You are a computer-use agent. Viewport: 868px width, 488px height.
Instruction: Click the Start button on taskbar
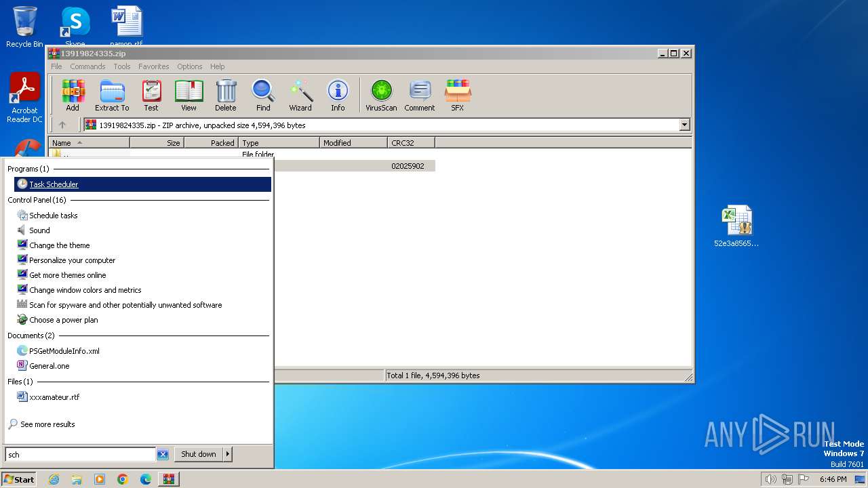[19, 479]
